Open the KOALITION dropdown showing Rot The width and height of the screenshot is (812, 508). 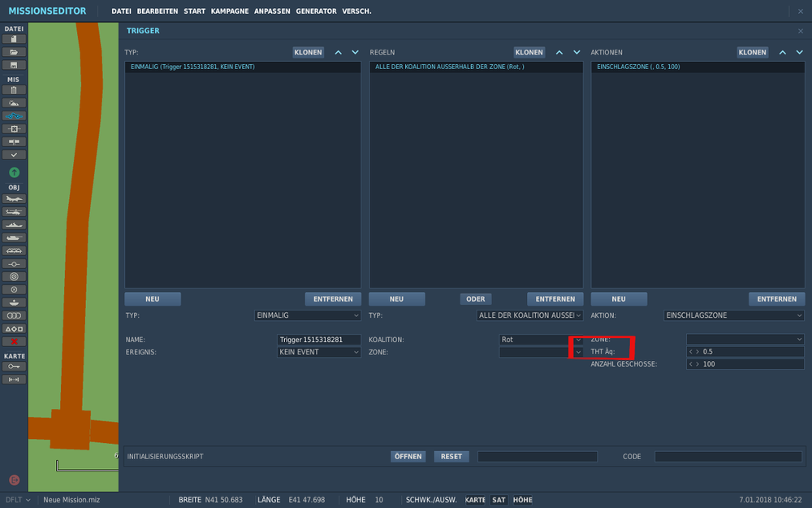coord(541,340)
